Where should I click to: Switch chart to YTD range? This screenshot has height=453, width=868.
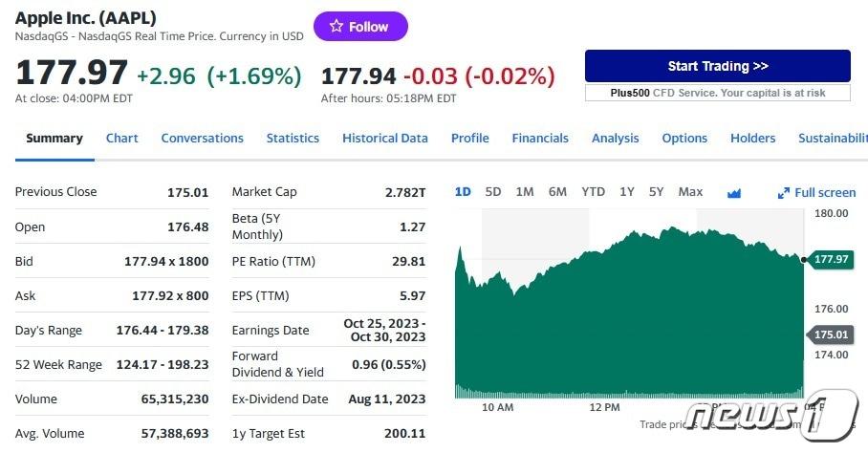click(x=593, y=192)
